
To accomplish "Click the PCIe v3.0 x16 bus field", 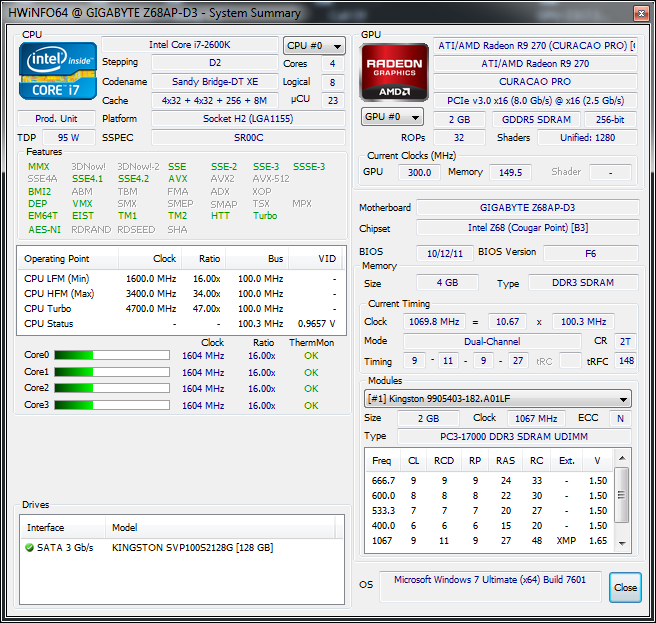I will [535, 100].
